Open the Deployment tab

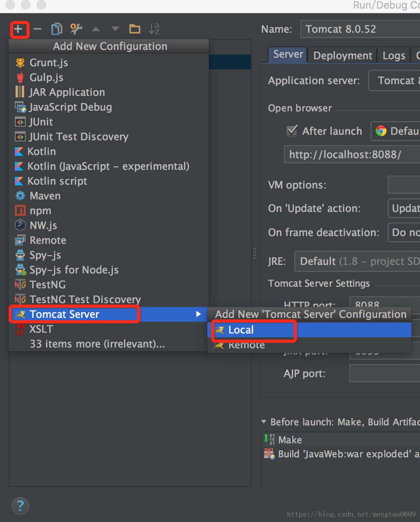pos(342,55)
